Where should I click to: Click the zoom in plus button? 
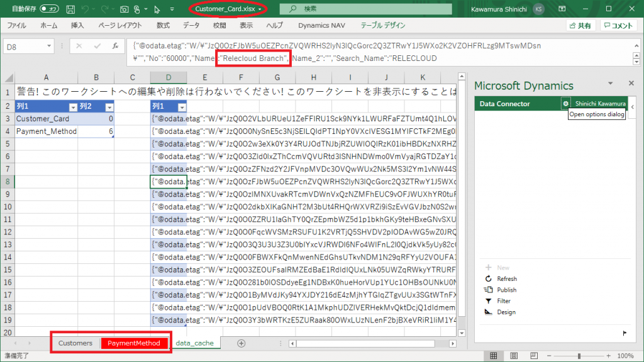(x=608, y=356)
